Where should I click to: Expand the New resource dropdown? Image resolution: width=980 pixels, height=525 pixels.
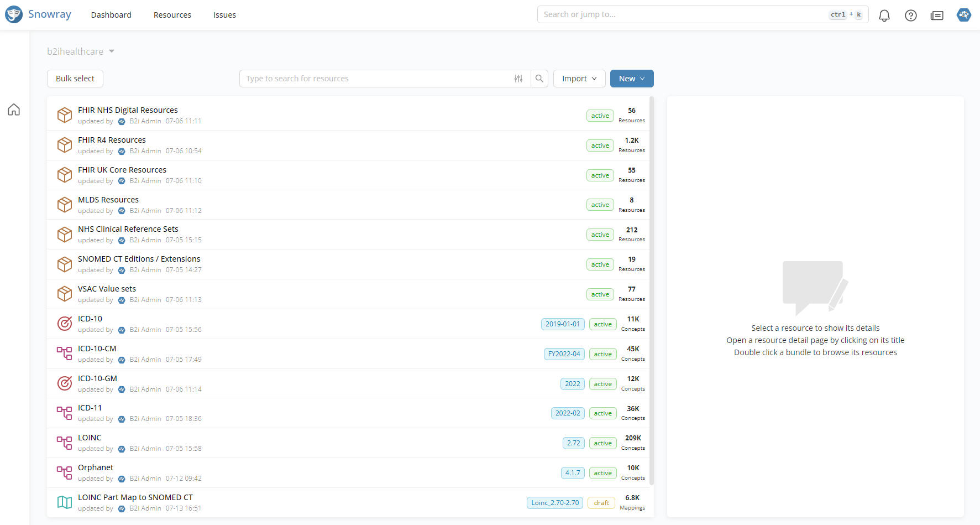tap(631, 79)
